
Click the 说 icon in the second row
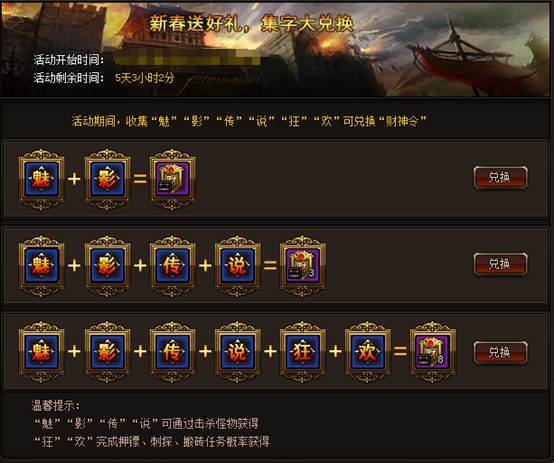[238, 265]
